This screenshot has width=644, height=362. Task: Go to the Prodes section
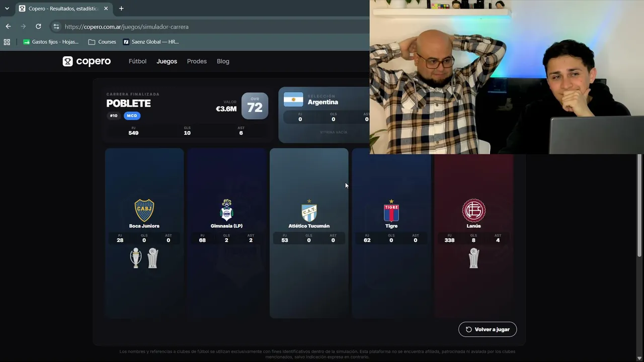pyautogui.click(x=197, y=61)
